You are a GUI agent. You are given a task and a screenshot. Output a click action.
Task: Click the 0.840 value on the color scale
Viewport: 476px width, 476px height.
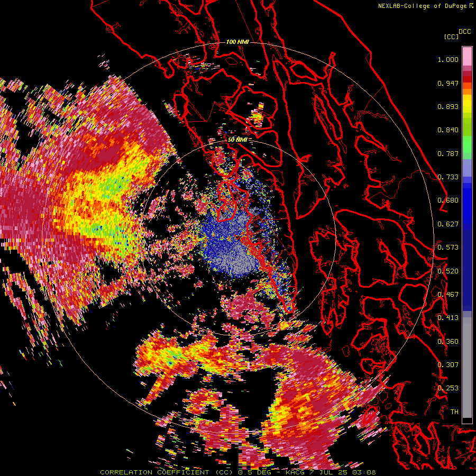click(x=448, y=130)
